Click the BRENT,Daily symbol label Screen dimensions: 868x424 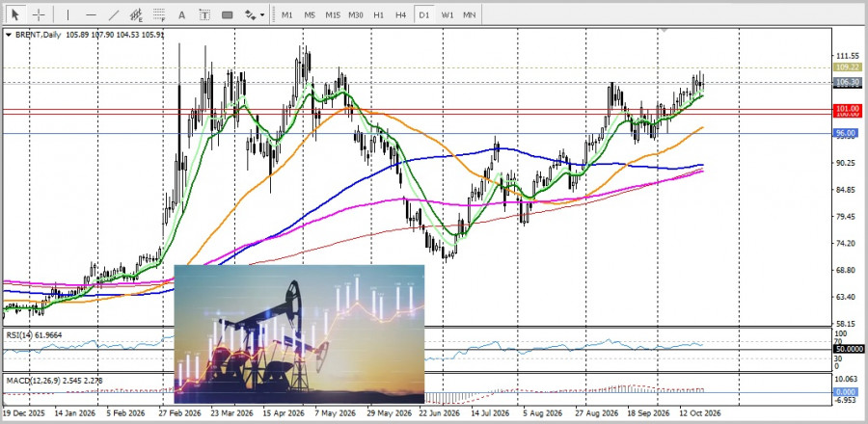coord(38,35)
